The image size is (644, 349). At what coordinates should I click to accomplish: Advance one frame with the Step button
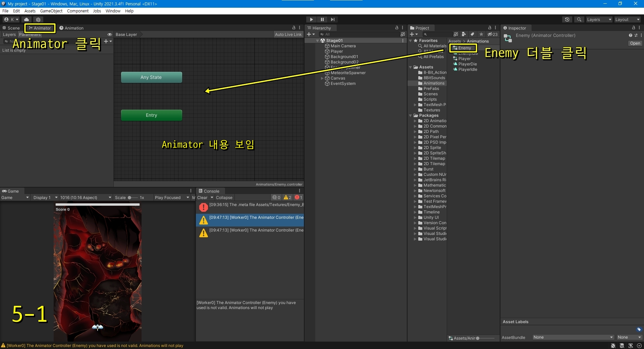[332, 19]
